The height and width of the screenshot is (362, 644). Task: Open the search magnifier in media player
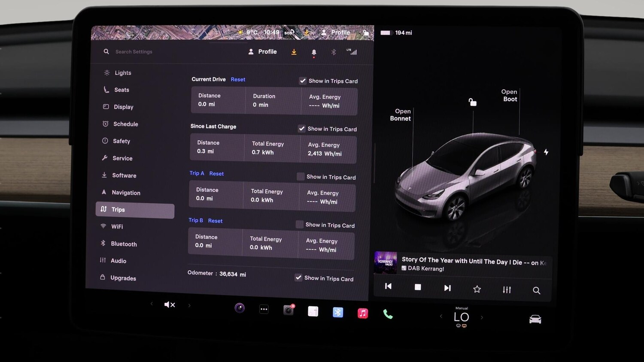pyautogui.click(x=536, y=290)
